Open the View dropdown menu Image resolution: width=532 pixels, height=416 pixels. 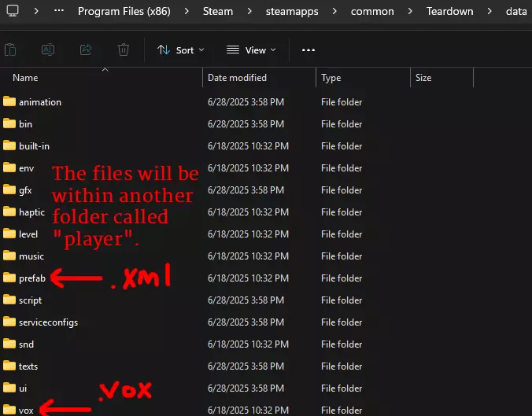point(251,50)
